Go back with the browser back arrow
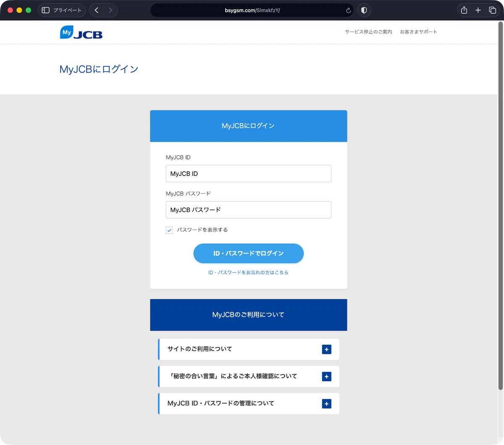504x445 pixels. coord(97,10)
